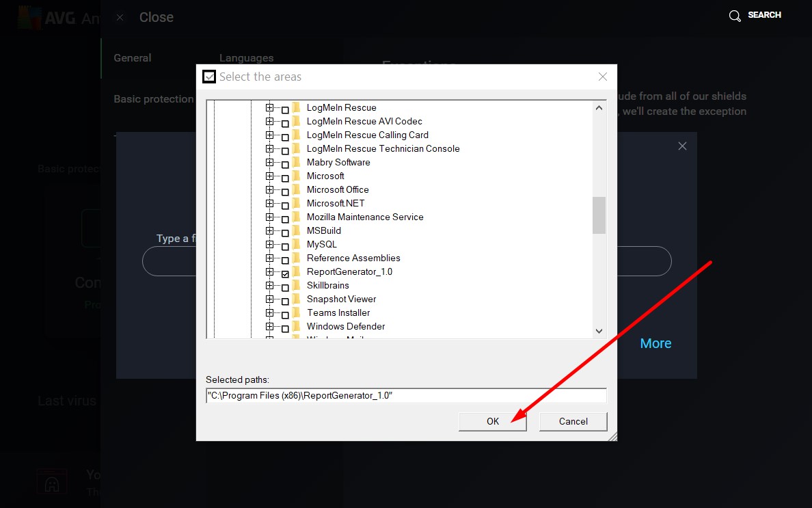The width and height of the screenshot is (812, 508).
Task: Uncheck the ReportGenerator_1.0 checkbox
Action: [x=285, y=274]
